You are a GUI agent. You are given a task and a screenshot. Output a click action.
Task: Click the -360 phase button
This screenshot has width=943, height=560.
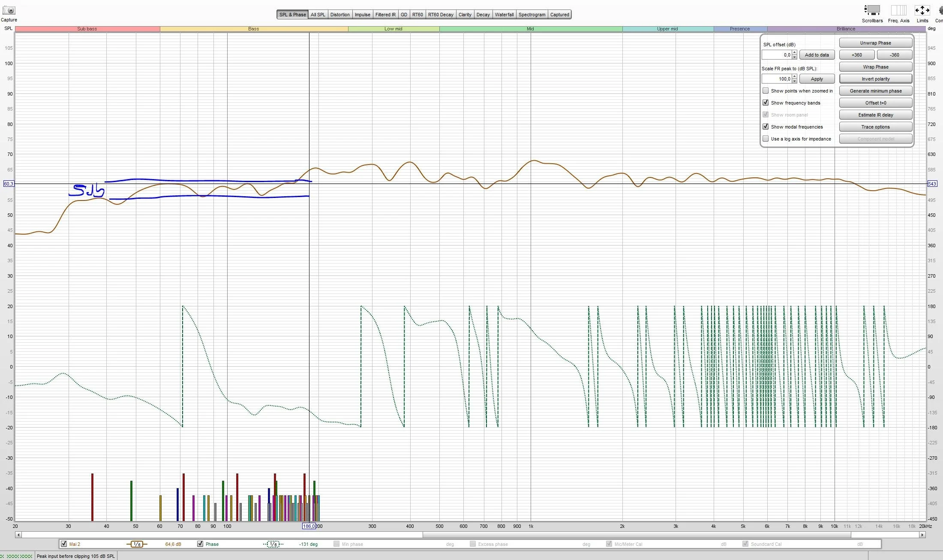pos(894,55)
